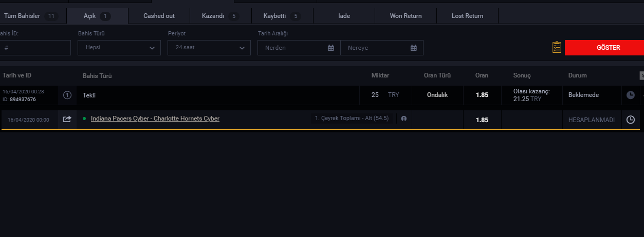Switch to the Won Return tab

pos(406,16)
